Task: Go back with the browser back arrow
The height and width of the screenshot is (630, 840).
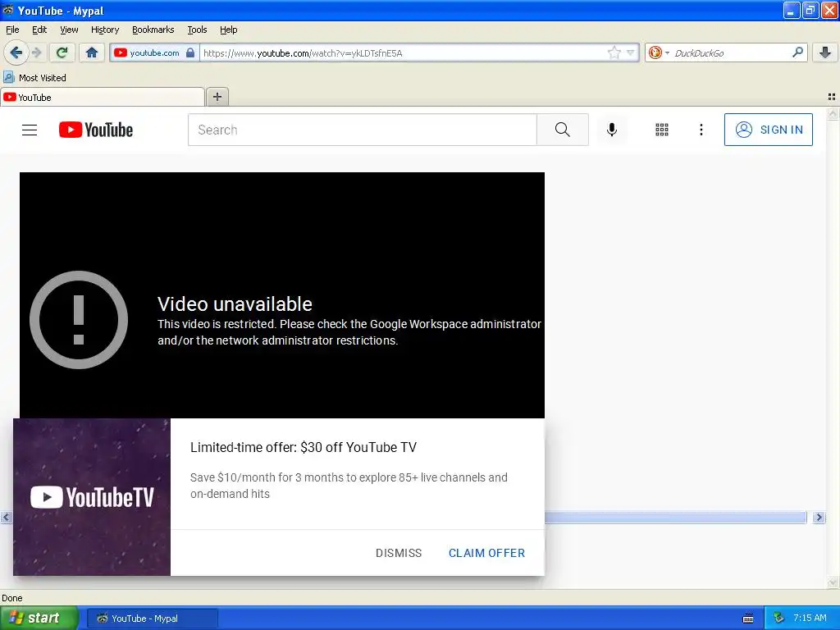Action: 16,52
